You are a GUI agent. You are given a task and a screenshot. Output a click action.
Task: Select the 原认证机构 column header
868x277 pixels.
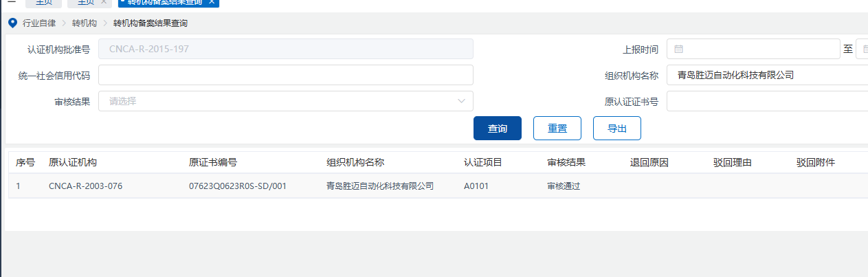pyautogui.click(x=73, y=163)
